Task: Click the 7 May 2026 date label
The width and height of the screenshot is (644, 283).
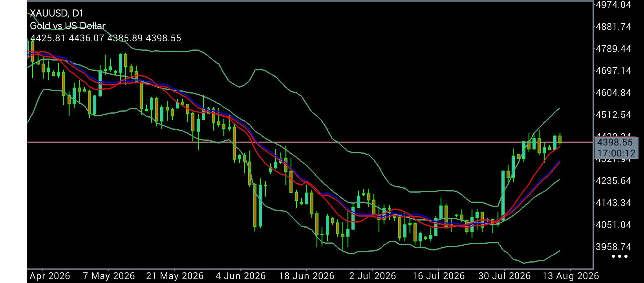Action: click(109, 276)
